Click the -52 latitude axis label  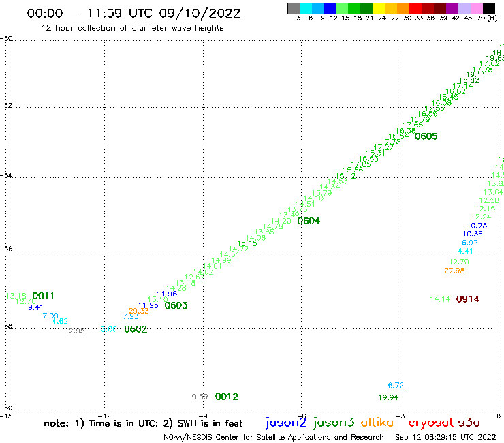click(x=6, y=105)
